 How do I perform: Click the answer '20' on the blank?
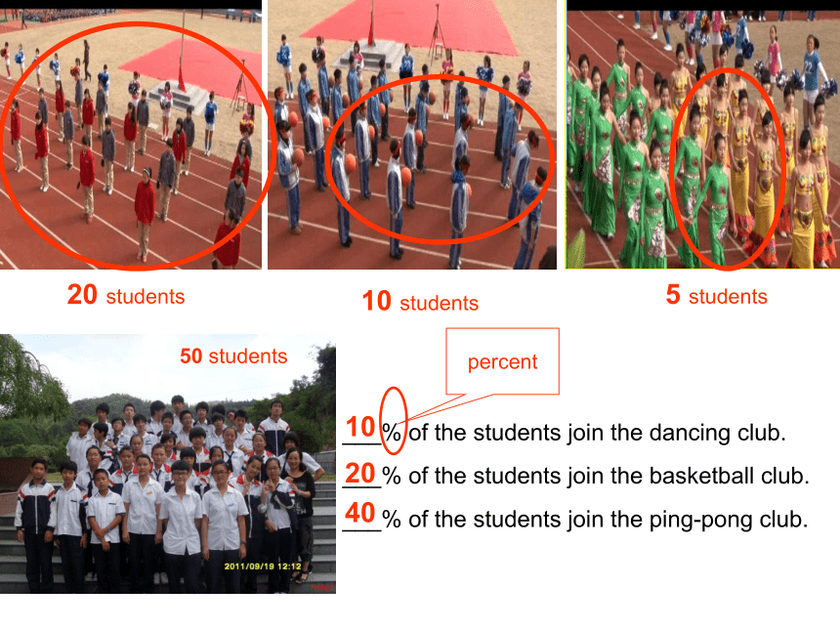[360, 474]
